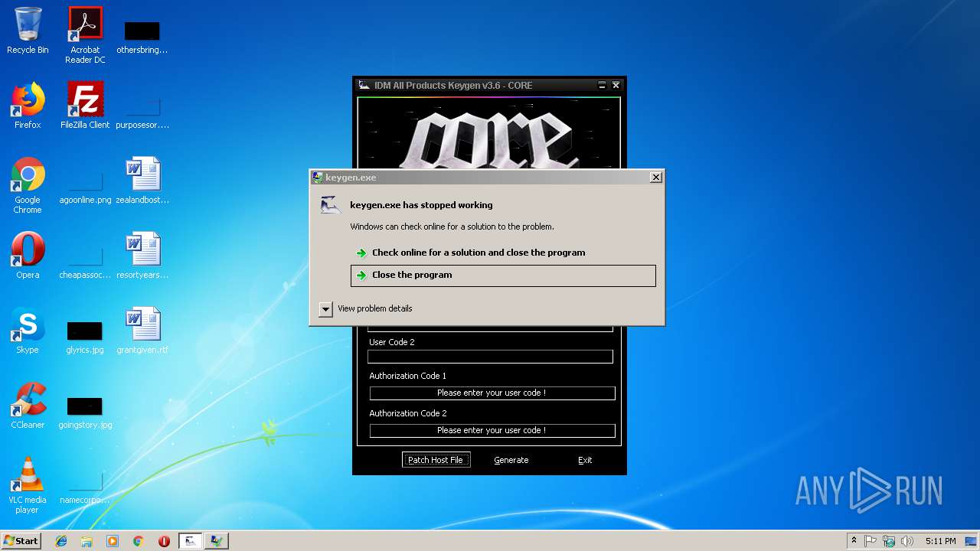Minimize the IDM Keygen window
Viewport: 980px width, 551px height.
[x=602, y=85]
